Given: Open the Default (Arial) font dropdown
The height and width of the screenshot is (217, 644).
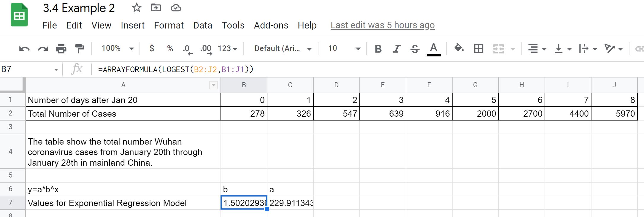Looking at the screenshot, I should [x=283, y=48].
